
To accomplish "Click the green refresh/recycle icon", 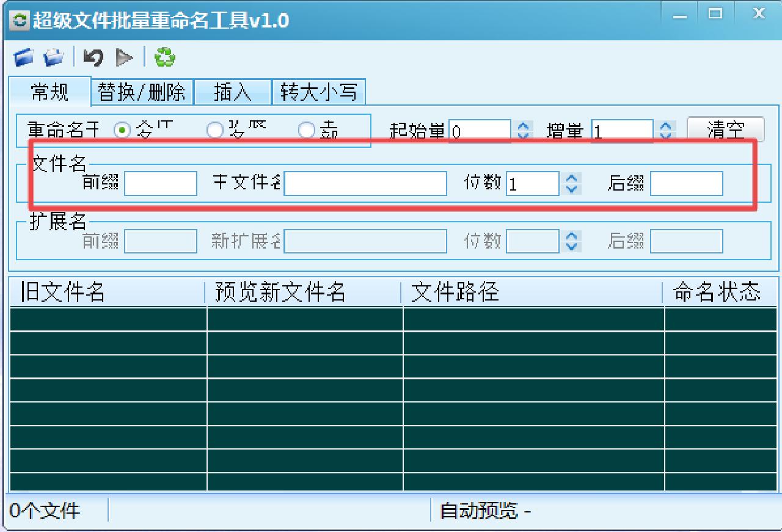I will pos(163,57).
